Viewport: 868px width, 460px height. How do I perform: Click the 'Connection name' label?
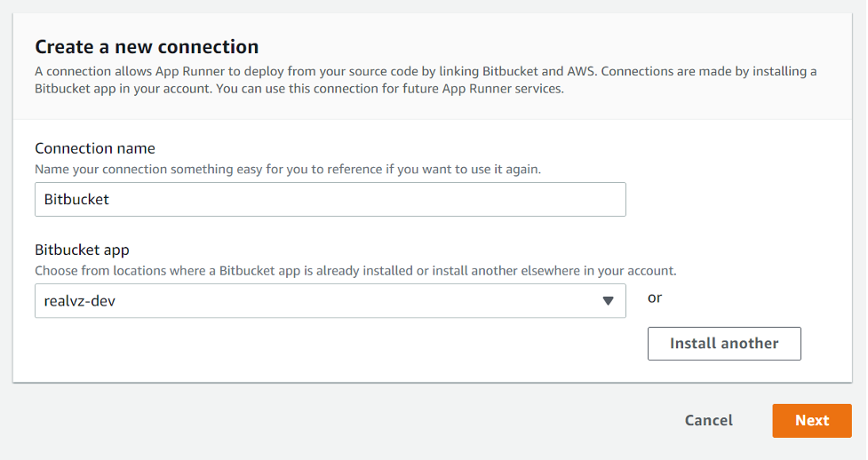click(x=95, y=148)
